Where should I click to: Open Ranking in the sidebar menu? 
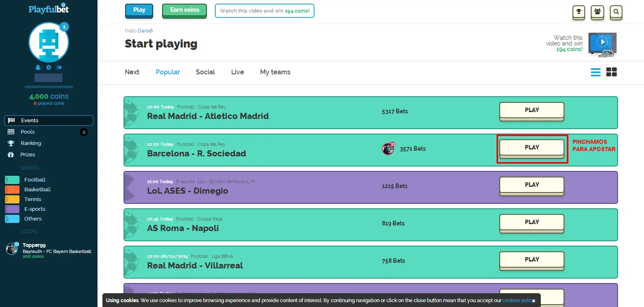click(31, 143)
